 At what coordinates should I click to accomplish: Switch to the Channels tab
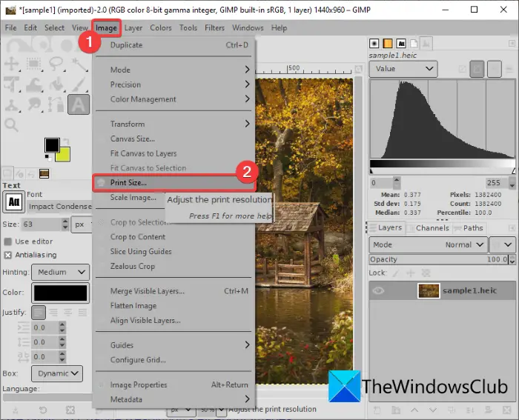429,228
